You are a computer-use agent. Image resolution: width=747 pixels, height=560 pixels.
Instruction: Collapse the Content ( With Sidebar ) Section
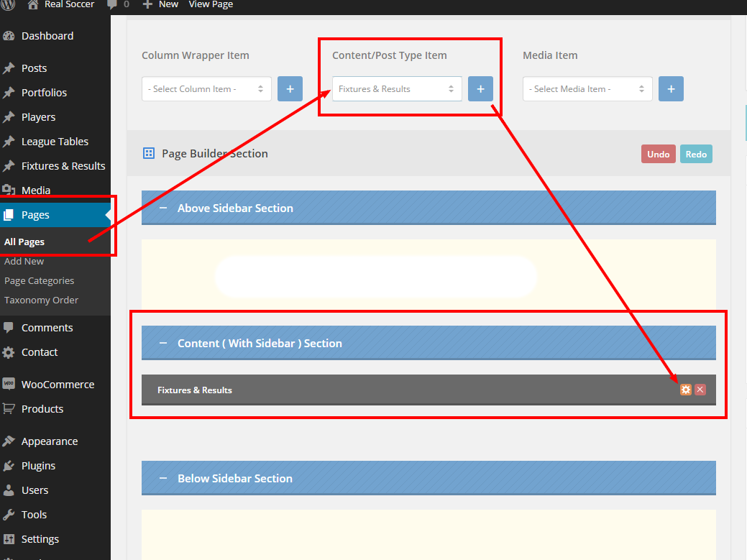click(163, 343)
